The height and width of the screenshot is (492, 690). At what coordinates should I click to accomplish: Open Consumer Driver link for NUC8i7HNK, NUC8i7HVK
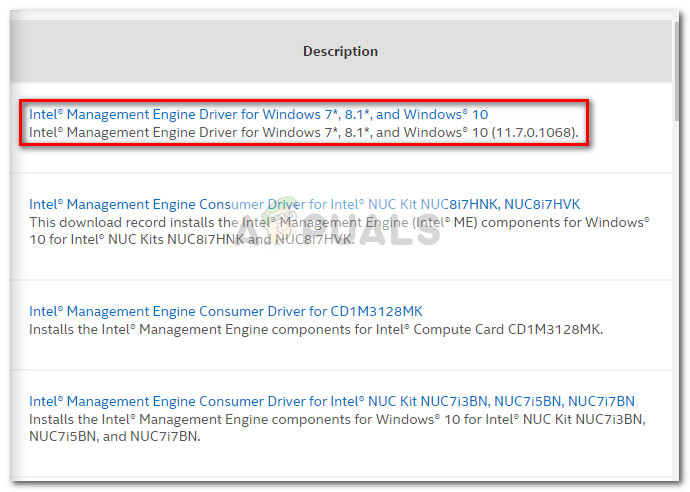pos(305,204)
